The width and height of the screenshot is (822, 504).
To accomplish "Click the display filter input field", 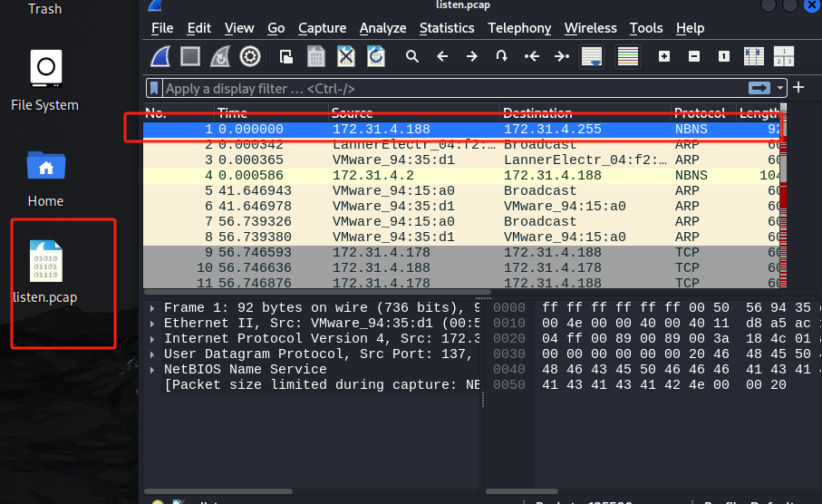I will pos(455,89).
